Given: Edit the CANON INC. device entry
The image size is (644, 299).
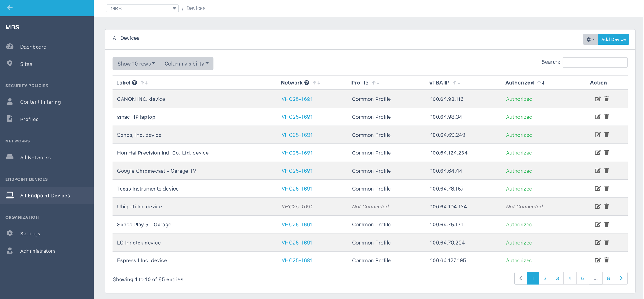Looking at the screenshot, I should [x=598, y=99].
